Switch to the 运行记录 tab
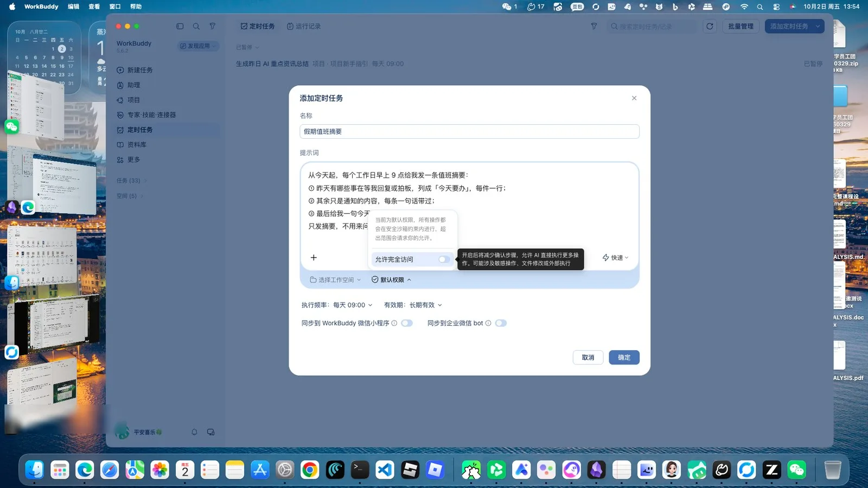Image resolution: width=868 pixels, height=488 pixels. click(x=304, y=26)
